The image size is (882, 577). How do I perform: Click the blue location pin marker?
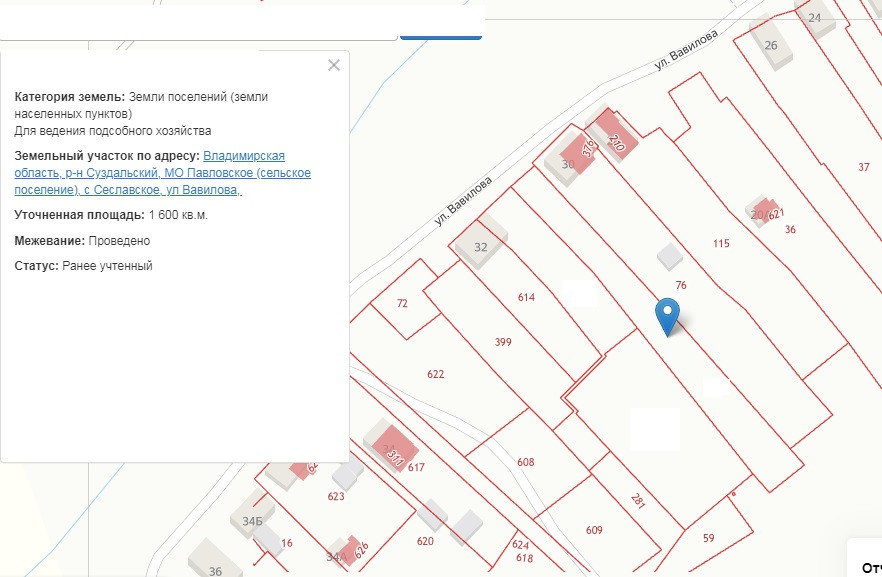tap(667, 315)
